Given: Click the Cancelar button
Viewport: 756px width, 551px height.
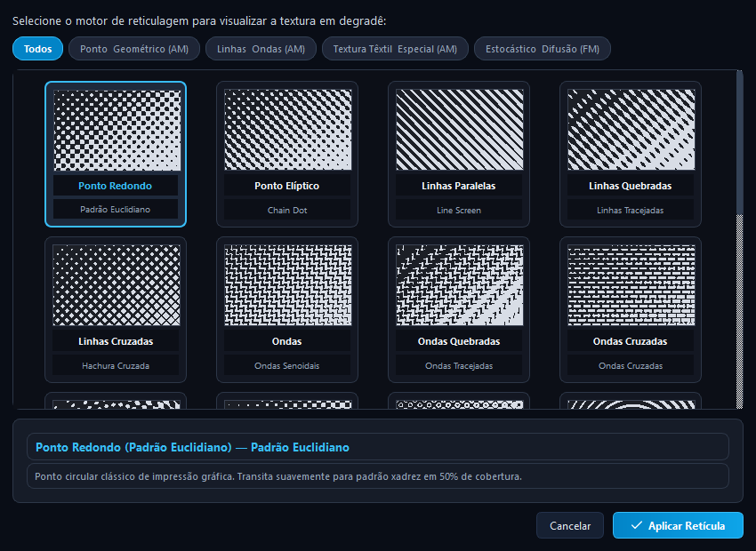Looking at the screenshot, I should pyautogui.click(x=570, y=525).
